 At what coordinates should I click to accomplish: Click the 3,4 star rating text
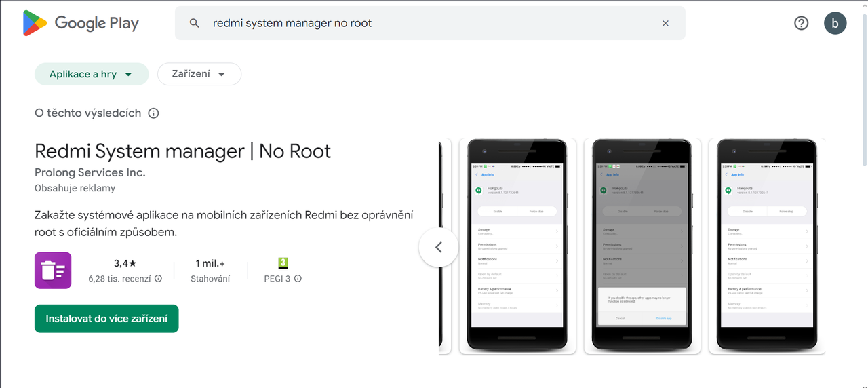(125, 263)
